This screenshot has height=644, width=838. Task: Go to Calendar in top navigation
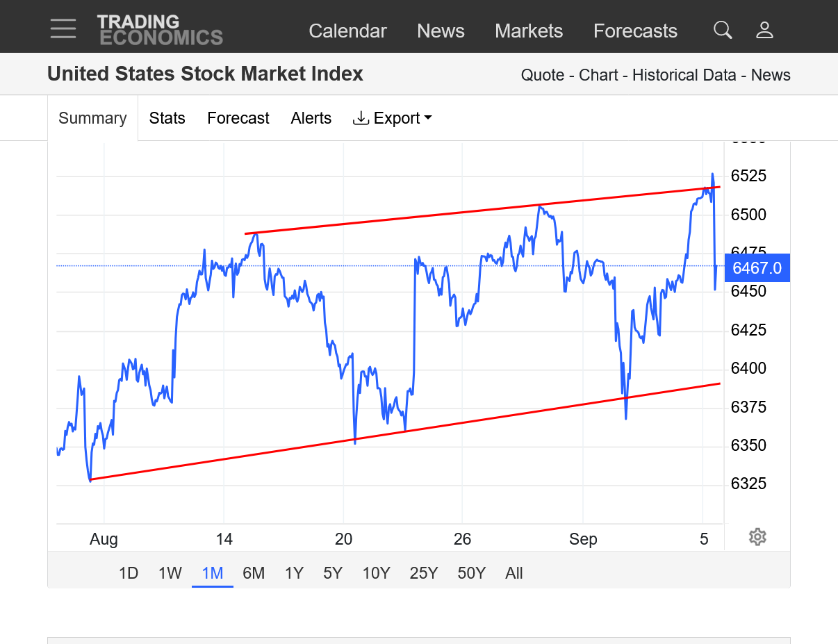347,31
